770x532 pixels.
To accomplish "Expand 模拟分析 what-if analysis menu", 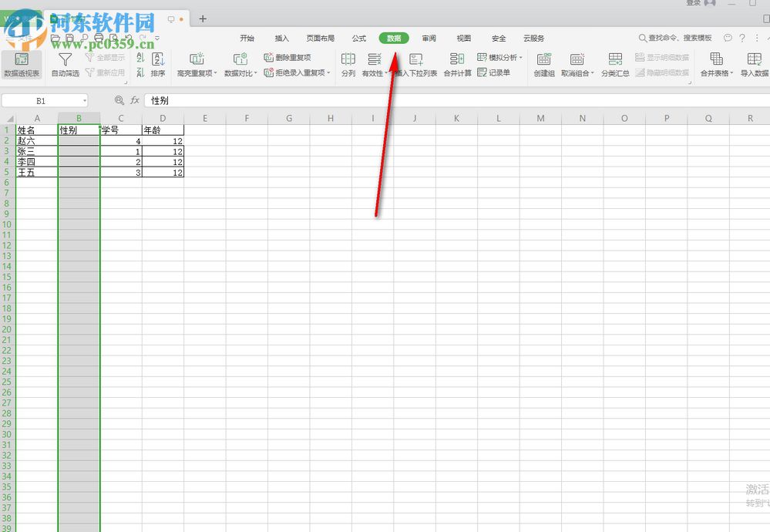I will pos(499,58).
